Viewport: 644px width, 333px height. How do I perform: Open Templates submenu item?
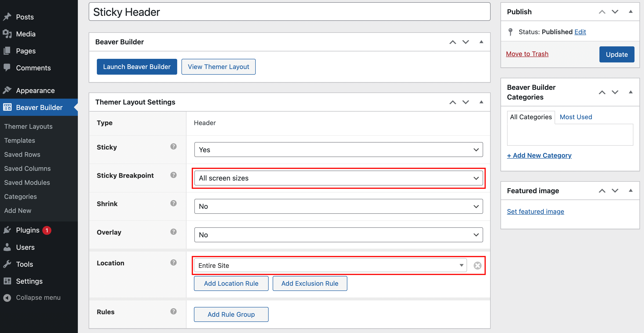coord(19,140)
